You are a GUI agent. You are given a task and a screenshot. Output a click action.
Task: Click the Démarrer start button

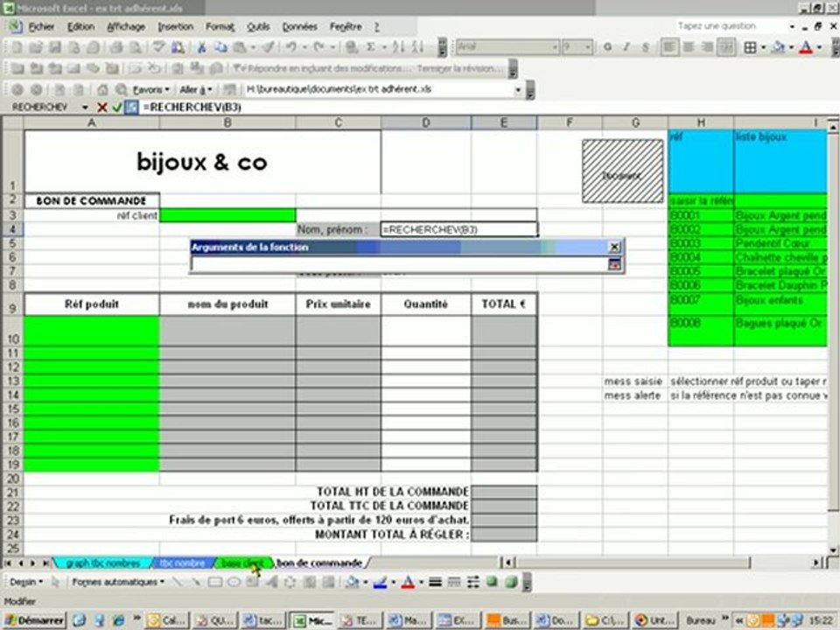tap(34, 620)
